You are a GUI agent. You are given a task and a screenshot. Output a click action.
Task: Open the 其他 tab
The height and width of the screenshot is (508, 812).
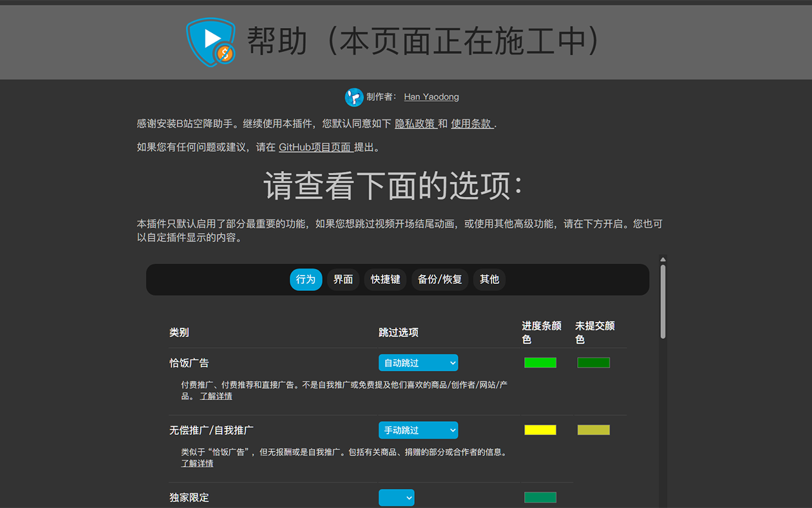coord(489,279)
